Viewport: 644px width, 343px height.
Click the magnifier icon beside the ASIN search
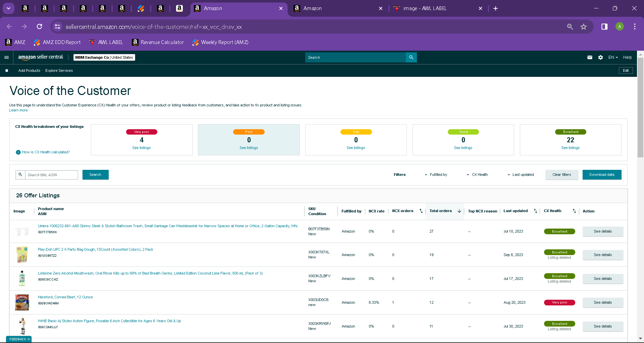point(20,175)
